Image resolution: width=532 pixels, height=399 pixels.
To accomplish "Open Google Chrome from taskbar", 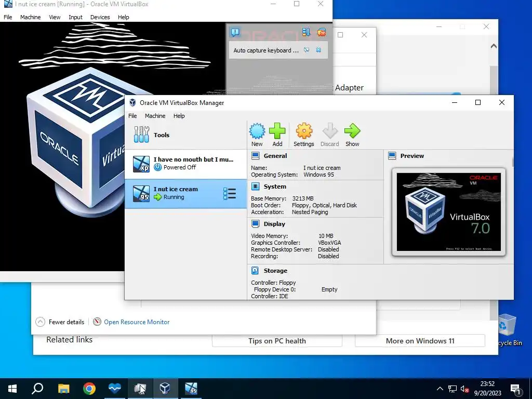I will tap(89, 389).
